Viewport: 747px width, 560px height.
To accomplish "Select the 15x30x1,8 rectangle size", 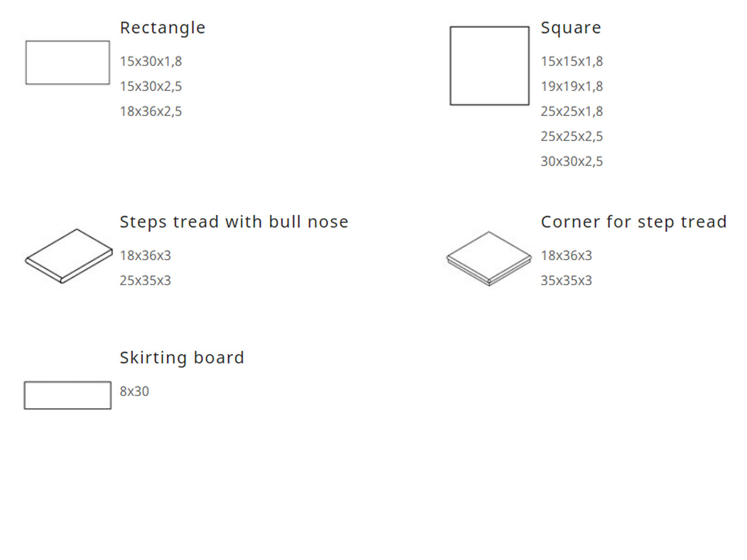I will (x=151, y=61).
